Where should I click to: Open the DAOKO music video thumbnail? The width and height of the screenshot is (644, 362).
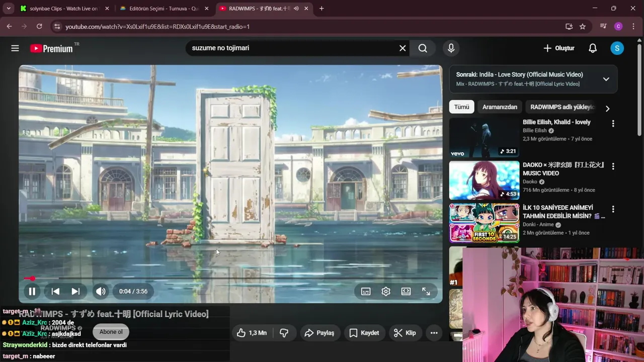[484, 180]
